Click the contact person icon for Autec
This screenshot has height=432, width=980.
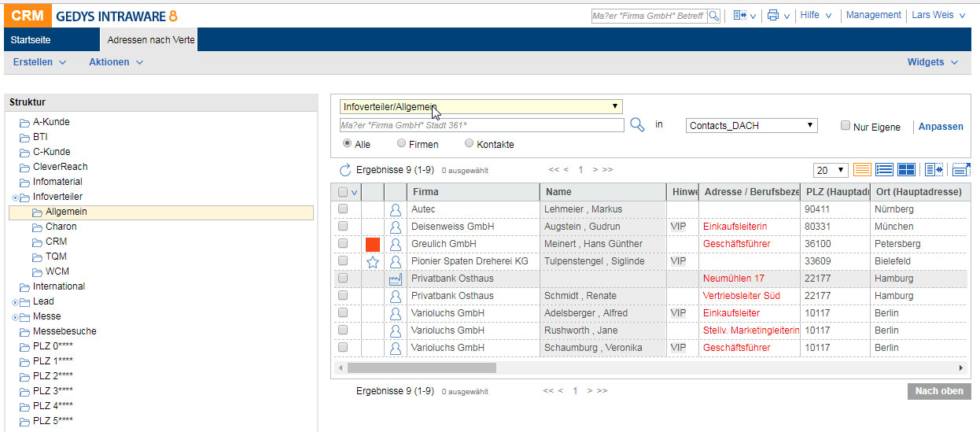395,209
